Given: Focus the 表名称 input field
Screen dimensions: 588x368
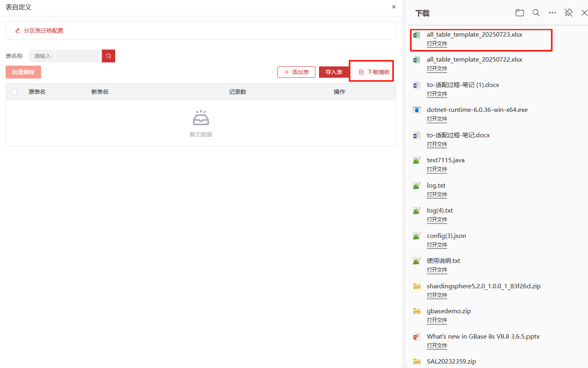Looking at the screenshot, I should (65, 56).
